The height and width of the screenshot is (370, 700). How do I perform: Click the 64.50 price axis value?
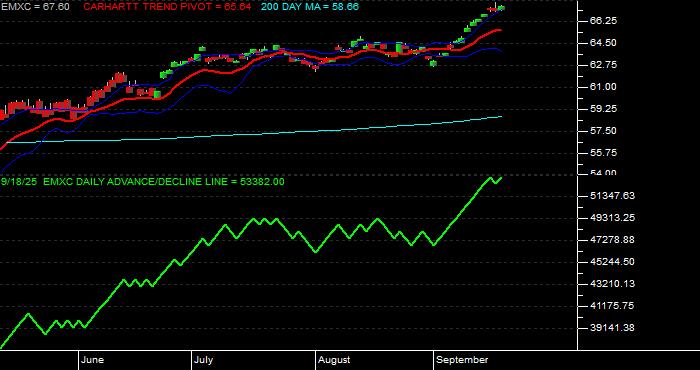[x=604, y=43]
